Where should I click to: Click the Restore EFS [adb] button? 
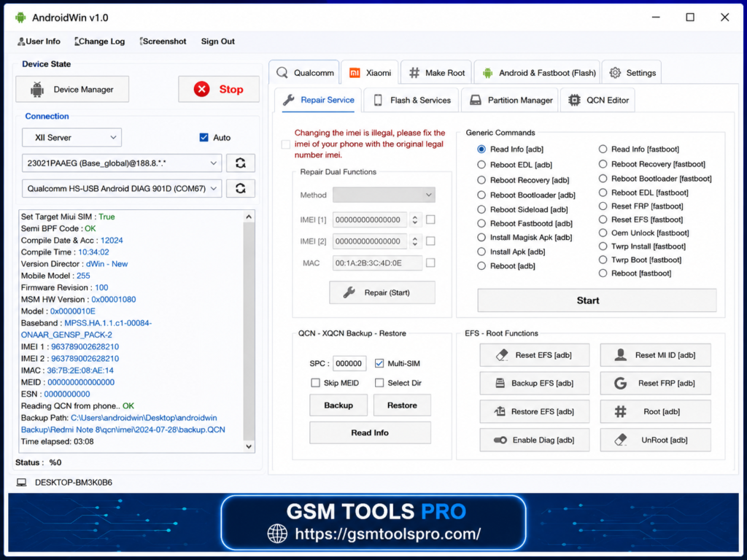click(535, 411)
